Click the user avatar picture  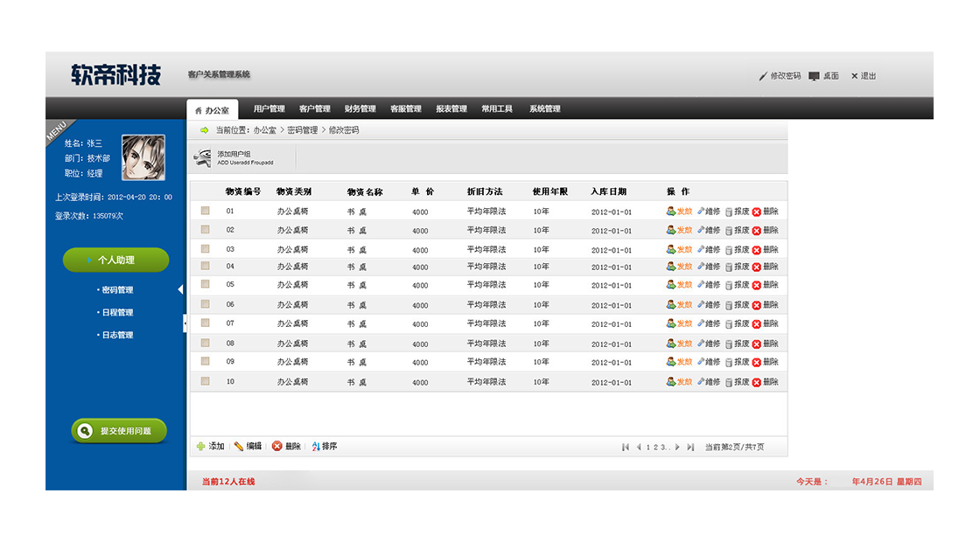click(143, 157)
